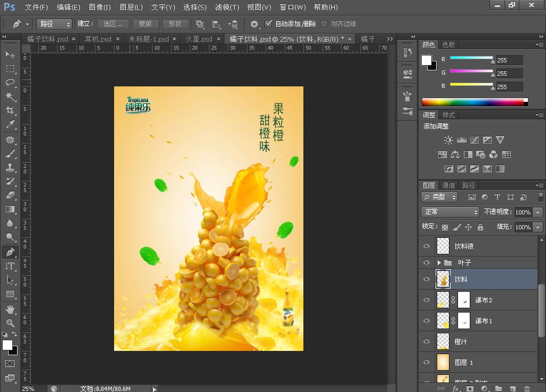Click the Brightness/Contrast adjustment icon

(x=448, y=140)
